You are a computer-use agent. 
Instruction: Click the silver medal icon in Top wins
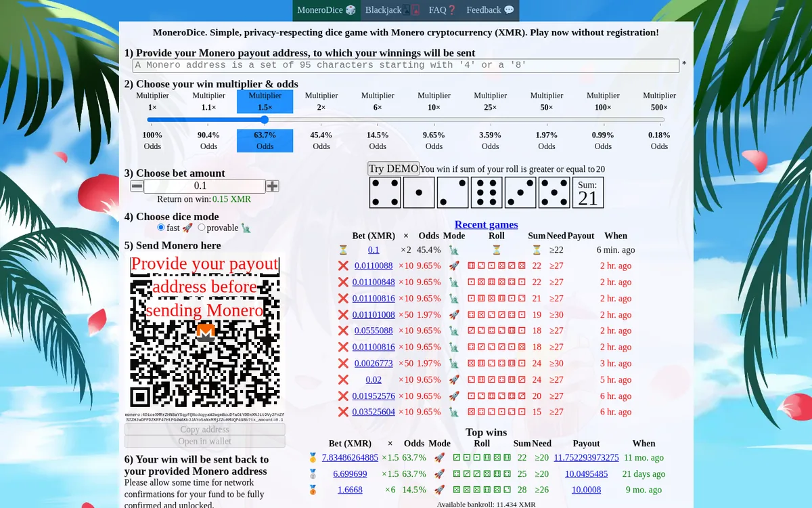[x=313, y=474]
